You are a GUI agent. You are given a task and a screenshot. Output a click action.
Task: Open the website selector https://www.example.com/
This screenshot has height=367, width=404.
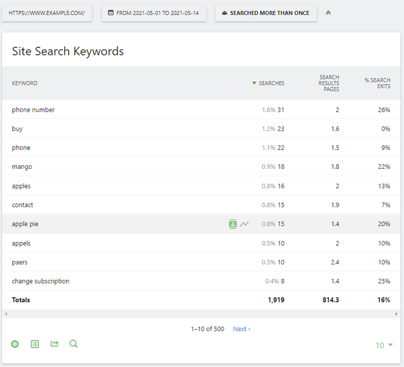pos(47,13)
